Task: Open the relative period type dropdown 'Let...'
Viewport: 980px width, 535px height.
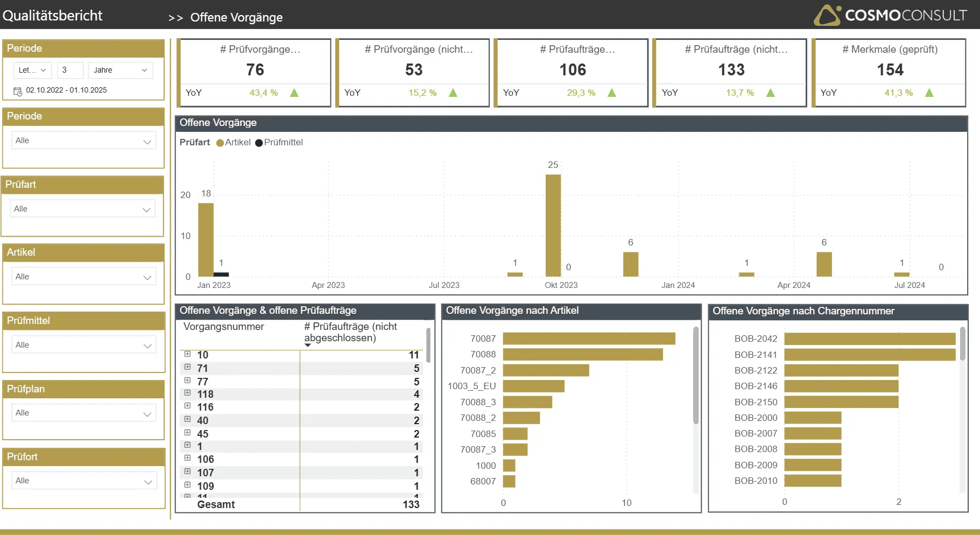Action: pyautogui.click(x=32, y=70)
